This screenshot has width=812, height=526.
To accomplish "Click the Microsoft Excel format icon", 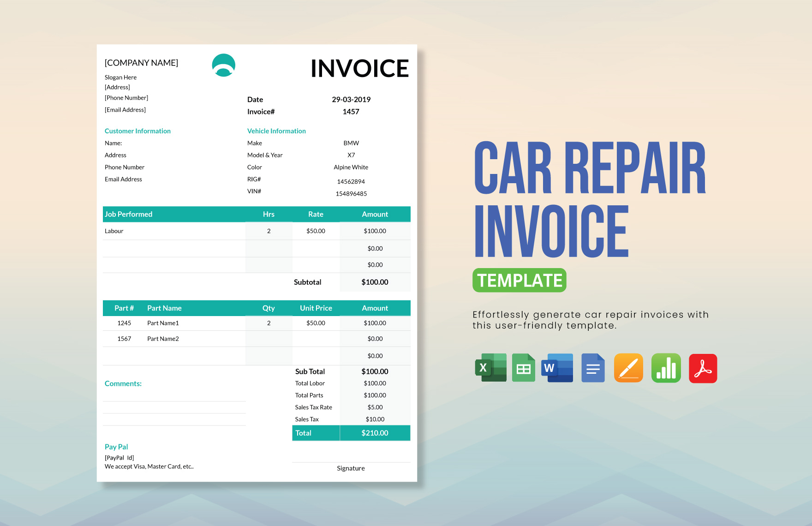I will pos(491,368).
